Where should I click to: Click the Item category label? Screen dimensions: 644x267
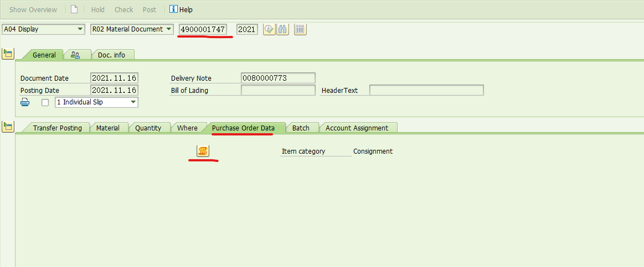pyautogui.click(x=303, y=151)
